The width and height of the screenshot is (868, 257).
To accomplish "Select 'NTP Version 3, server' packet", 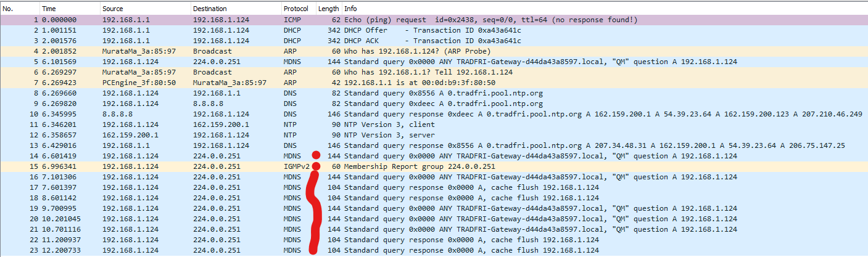I will [434, 135].
